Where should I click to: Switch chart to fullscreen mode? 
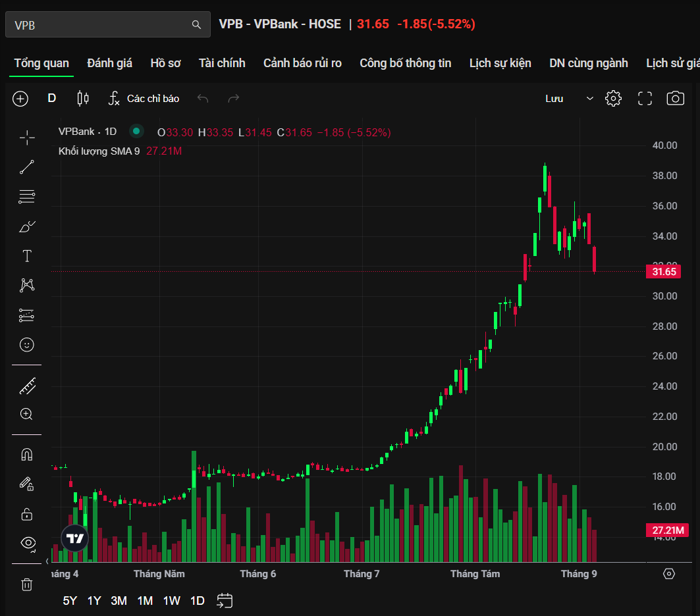point(645,99)
